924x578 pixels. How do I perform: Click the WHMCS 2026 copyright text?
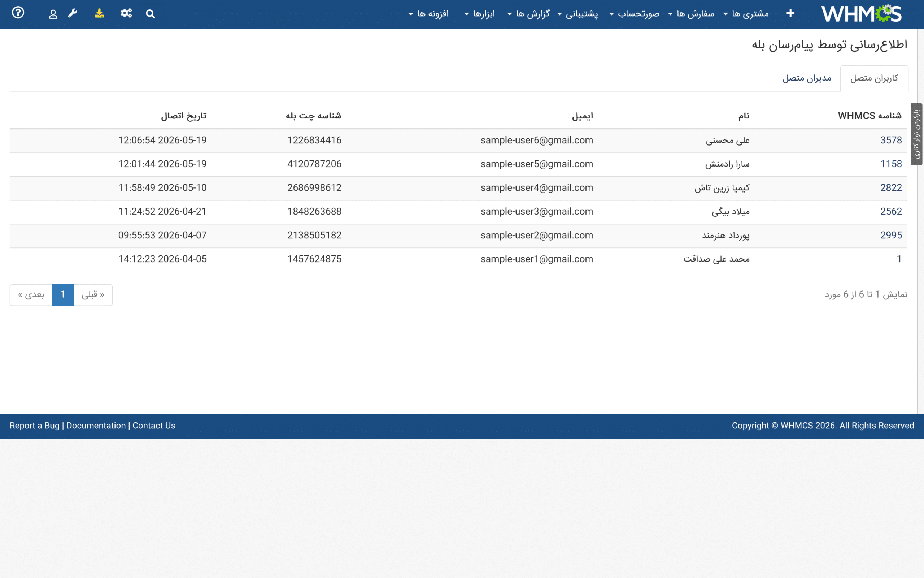pyautogui.click(x=821, y=426)
